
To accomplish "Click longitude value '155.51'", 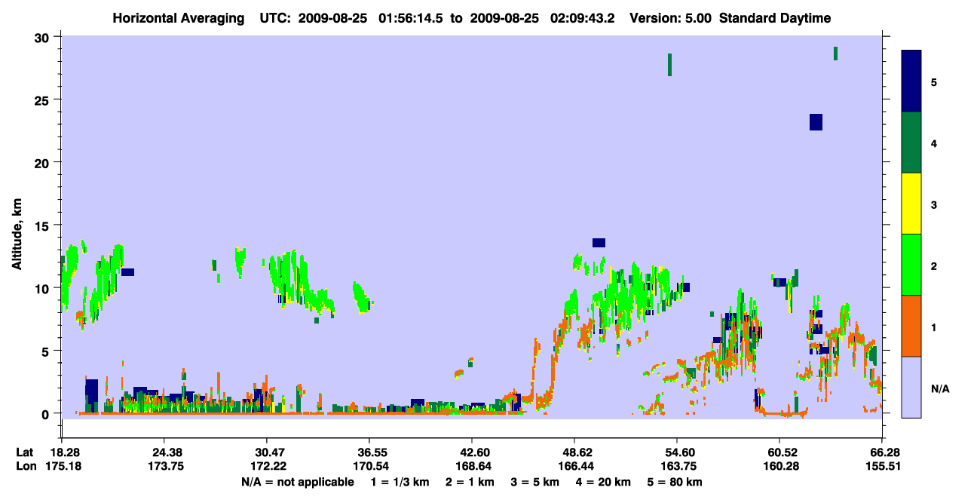I will (x=882, y=466).
